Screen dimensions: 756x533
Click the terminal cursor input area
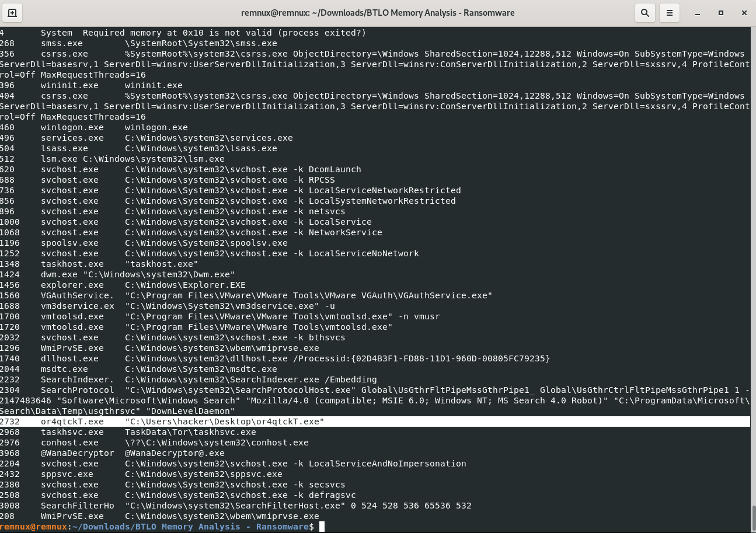click(322, 527)
